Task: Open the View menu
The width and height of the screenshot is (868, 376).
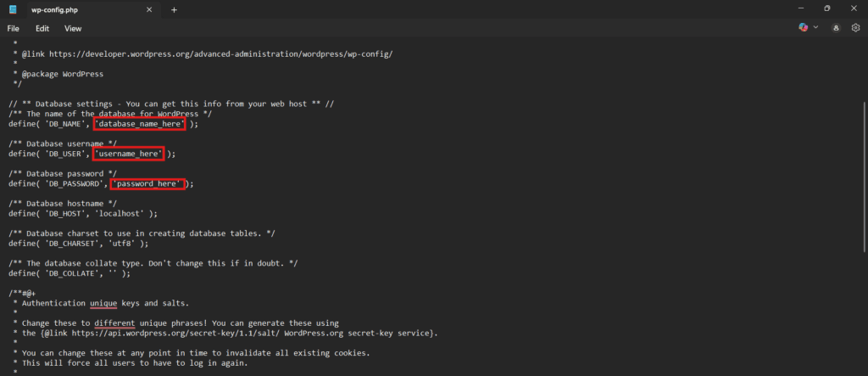Action: click(73, 28)
